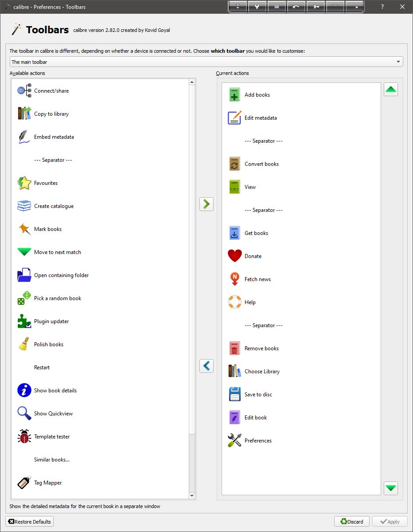Select the Preferences tools icon
This screenshot has height=532, width=413.
[x=235, y=441]
